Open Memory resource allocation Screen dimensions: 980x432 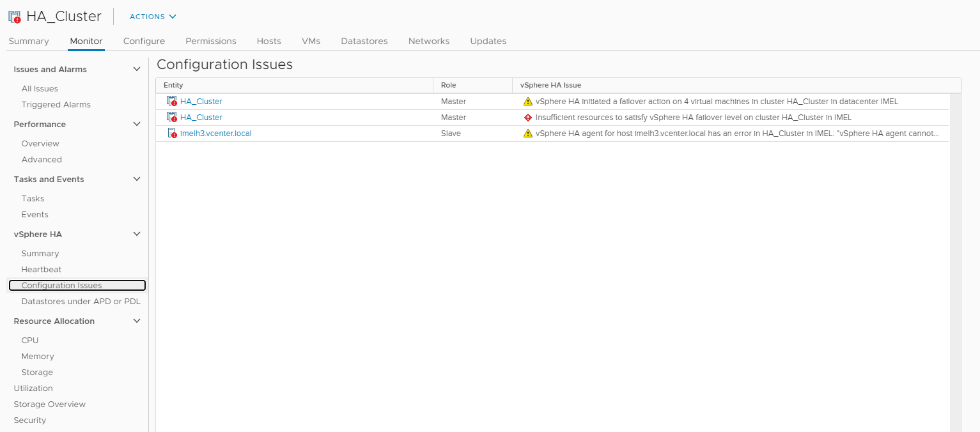pos(38,357)
